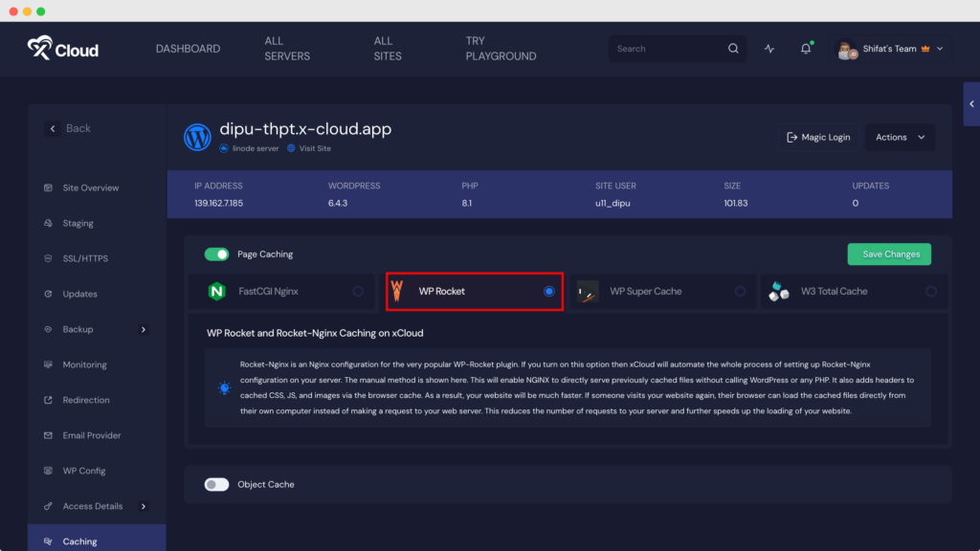
Task: Select the FastCGI Nginx radio option
Action: click(x=358, y=292)
